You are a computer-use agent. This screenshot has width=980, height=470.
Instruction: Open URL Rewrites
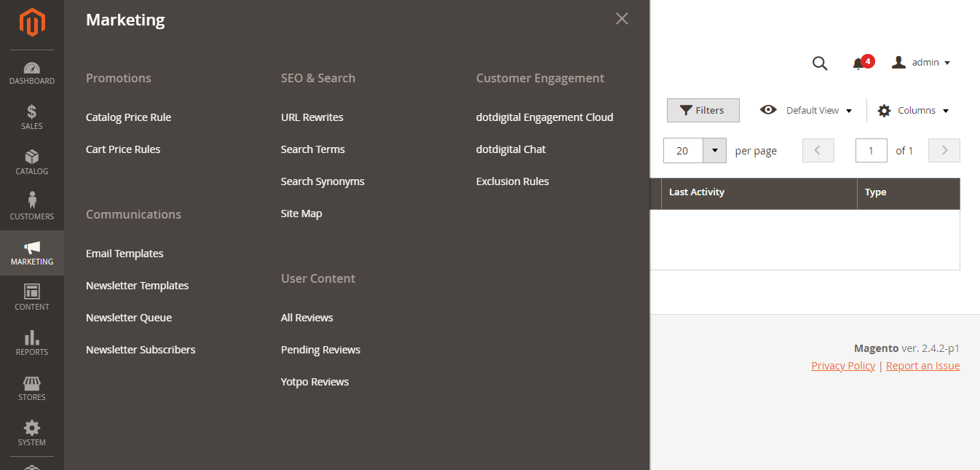pyautogui.click(x=312, y=117)
